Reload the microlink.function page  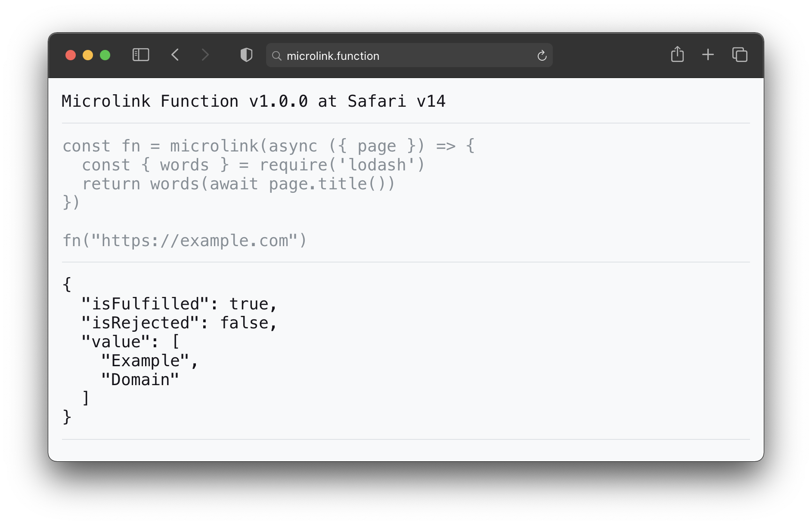pyautogui.click(x=542, y=56)
